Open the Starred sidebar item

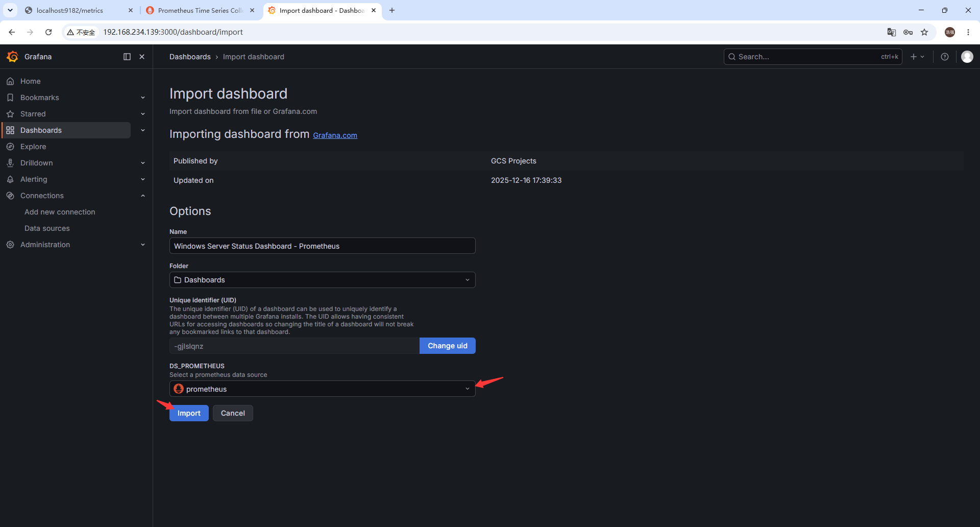pos(33,114)
